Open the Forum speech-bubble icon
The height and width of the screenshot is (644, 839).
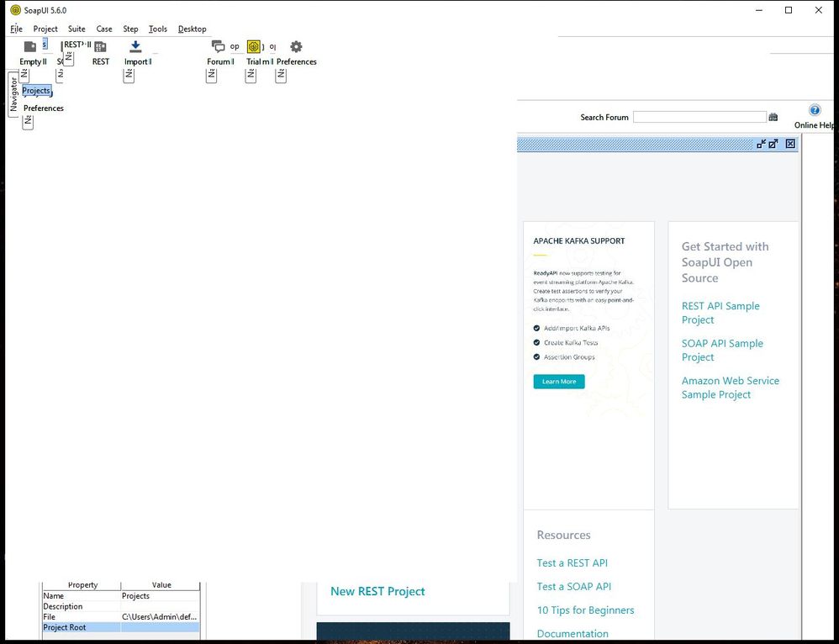218,47
